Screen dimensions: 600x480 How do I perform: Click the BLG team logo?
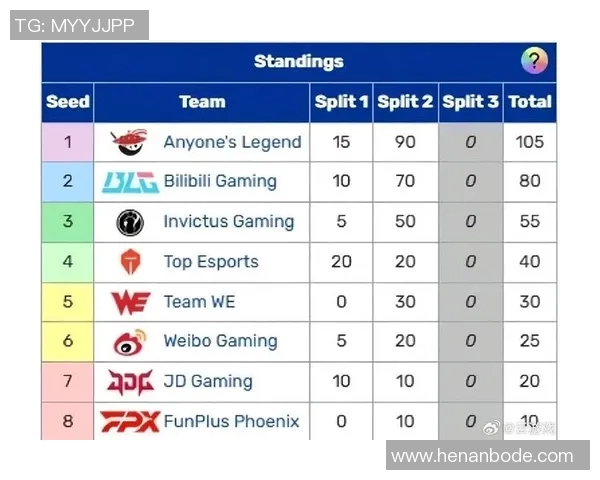130,182
